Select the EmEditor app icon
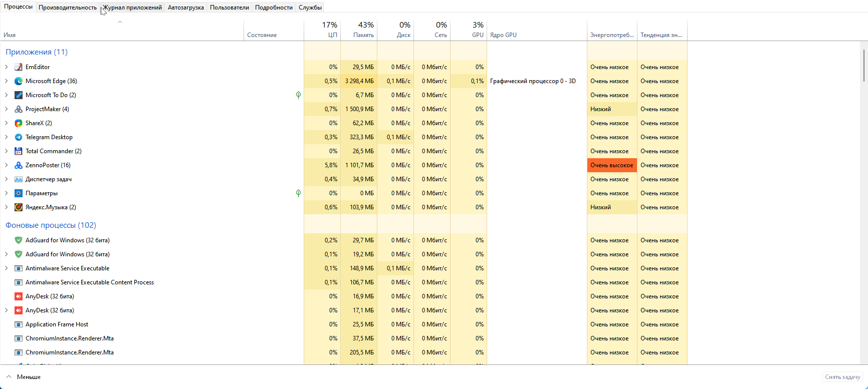 pyautogui.click(x=19, y=67)
